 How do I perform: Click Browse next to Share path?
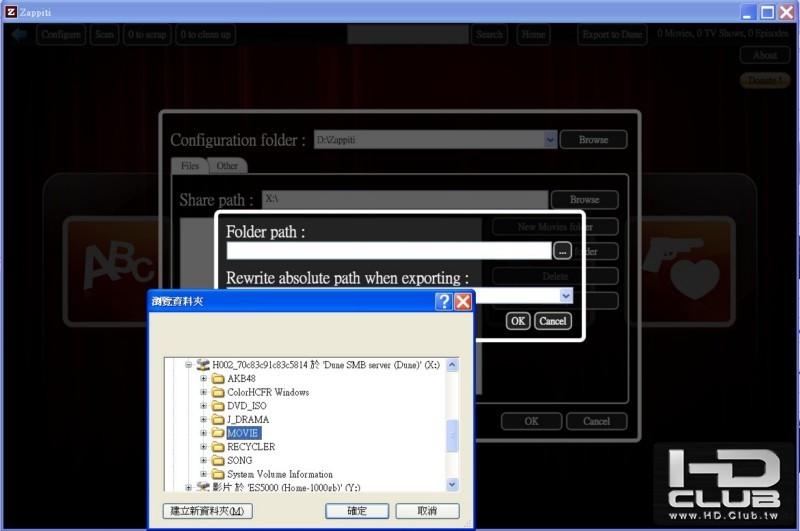point(585,199)
